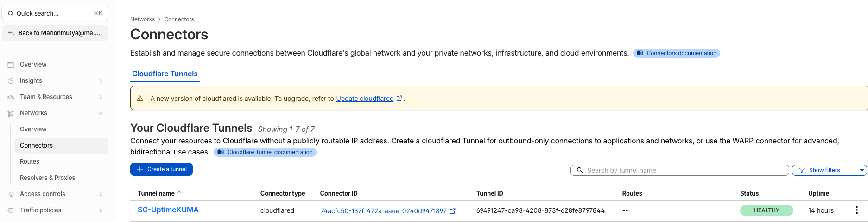Click the Create a tunnel button
Screen dimensions: 868x222
(161, 169)
